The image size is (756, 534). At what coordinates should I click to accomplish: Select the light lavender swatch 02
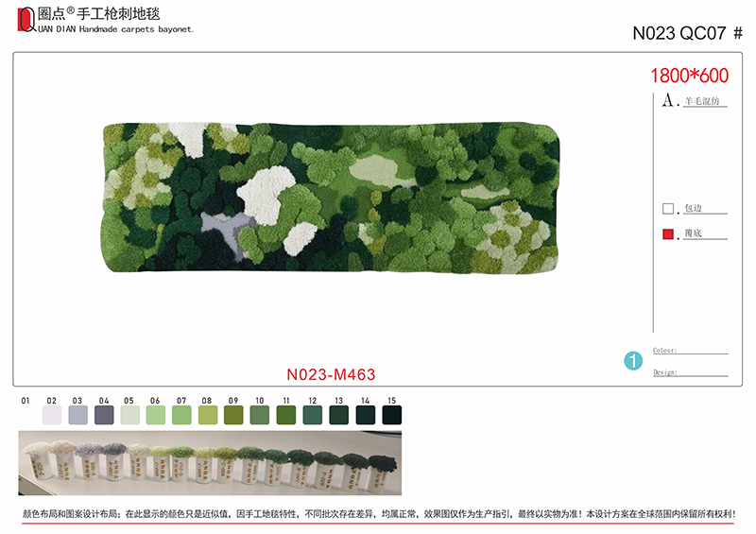coord(52,415)
